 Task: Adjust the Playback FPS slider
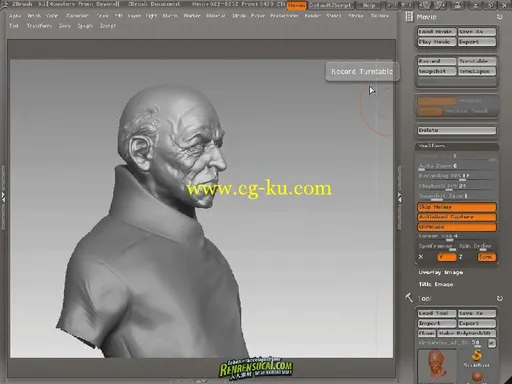pyautogui.click(x=457, y=186)
